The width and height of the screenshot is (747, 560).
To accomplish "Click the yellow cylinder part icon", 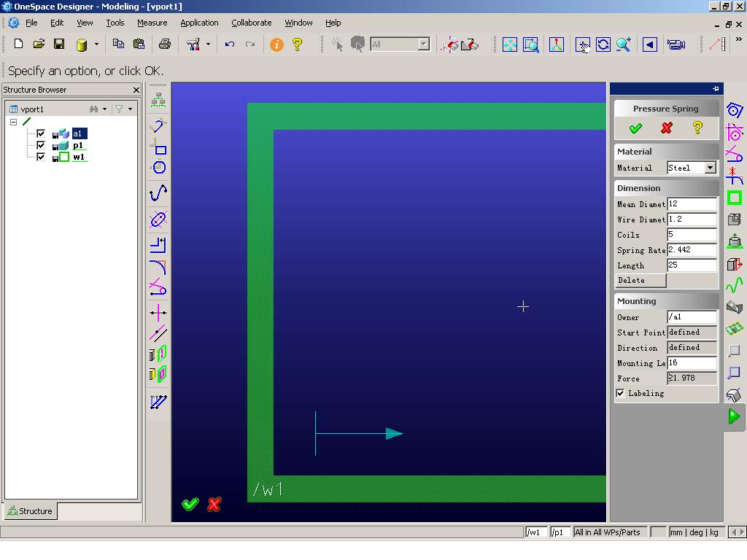I will point(82,44).
